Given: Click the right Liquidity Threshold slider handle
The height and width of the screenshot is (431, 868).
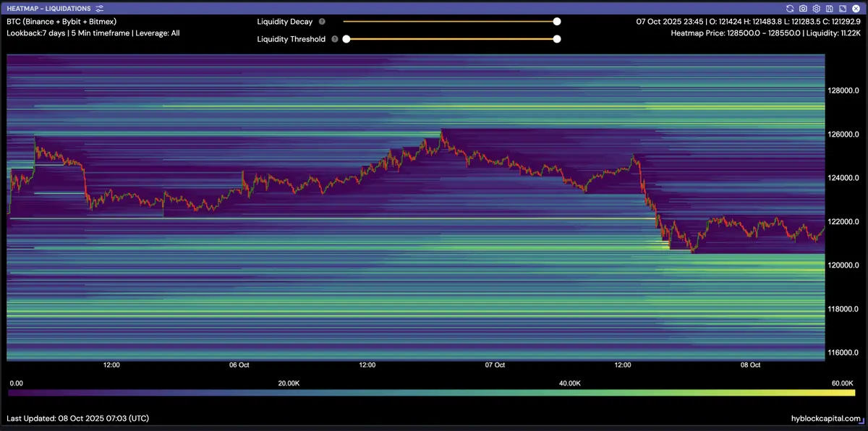Looking at the screenshot, I should 557,39.
